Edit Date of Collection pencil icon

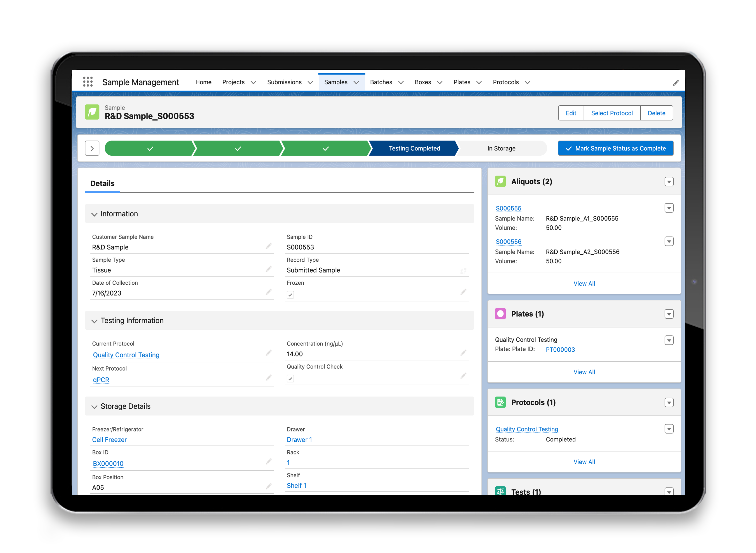269,292
